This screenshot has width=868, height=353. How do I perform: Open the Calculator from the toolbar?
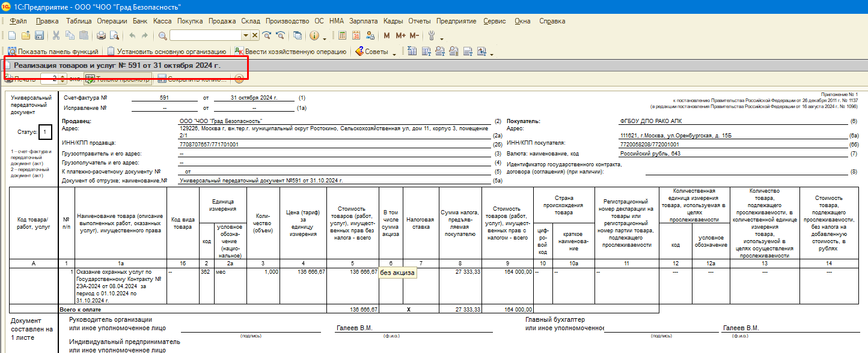pyautogui.click(x=342, y=35)
